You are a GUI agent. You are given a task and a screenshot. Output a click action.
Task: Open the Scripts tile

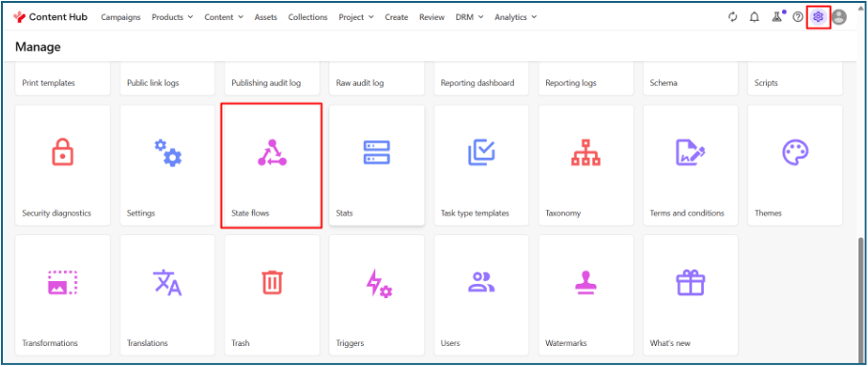coord(794,79)
